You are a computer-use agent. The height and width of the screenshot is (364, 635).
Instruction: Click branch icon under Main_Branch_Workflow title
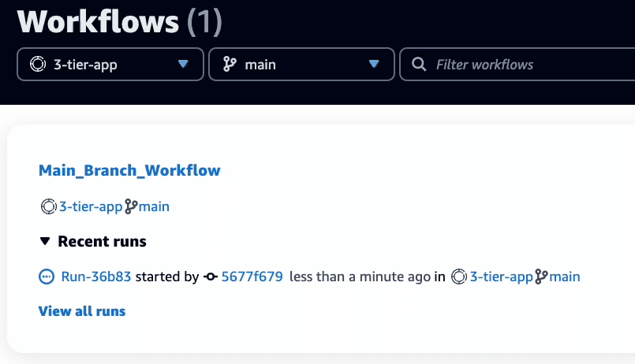(131, 206)
